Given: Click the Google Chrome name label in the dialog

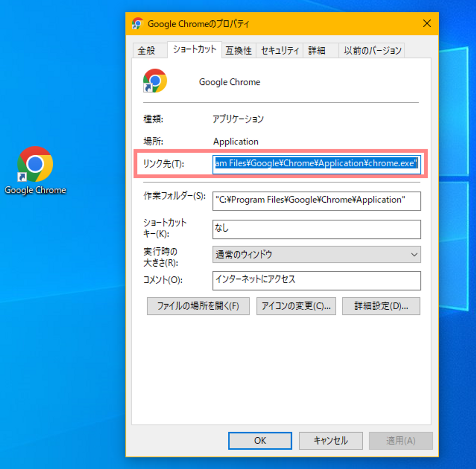Looking at the screenshot, I should pyautogui.click(x=229, y=82).
